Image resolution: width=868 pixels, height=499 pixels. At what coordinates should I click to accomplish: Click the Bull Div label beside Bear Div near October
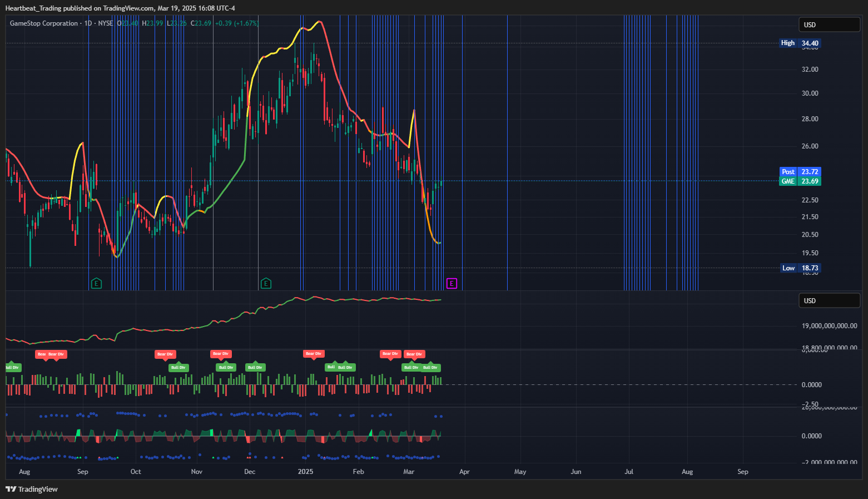tap(178, 368)
